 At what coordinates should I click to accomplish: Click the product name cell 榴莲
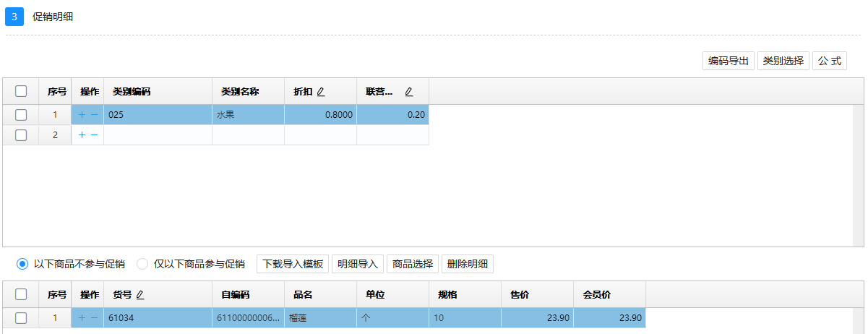[321, 317]
